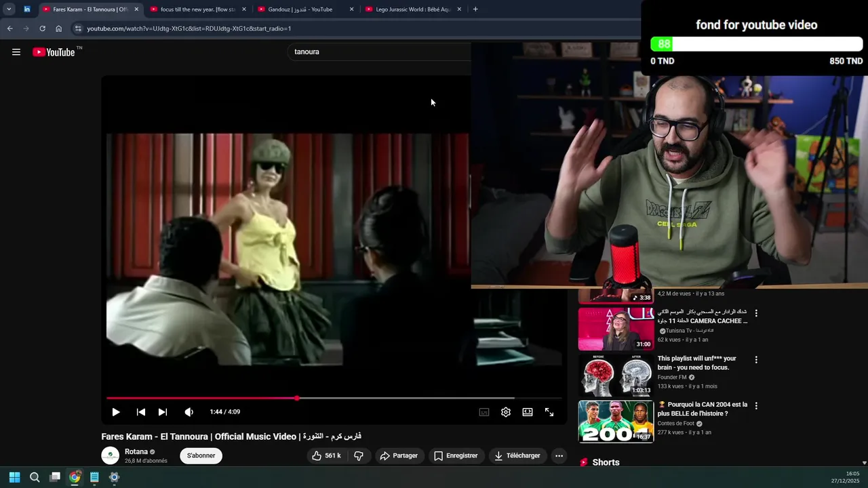
Task: Open Task View on the taskbar
Action: (55, 477)
